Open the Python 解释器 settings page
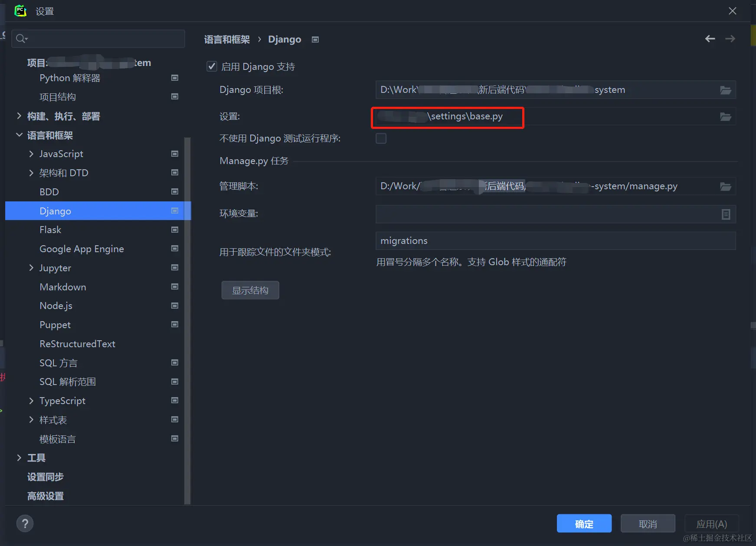The width and height of the screenshot is (756, 546). coord(70,78)
